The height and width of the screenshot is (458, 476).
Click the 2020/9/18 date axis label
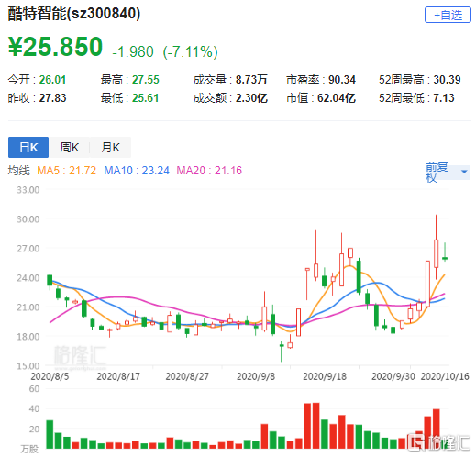(325, 376)
